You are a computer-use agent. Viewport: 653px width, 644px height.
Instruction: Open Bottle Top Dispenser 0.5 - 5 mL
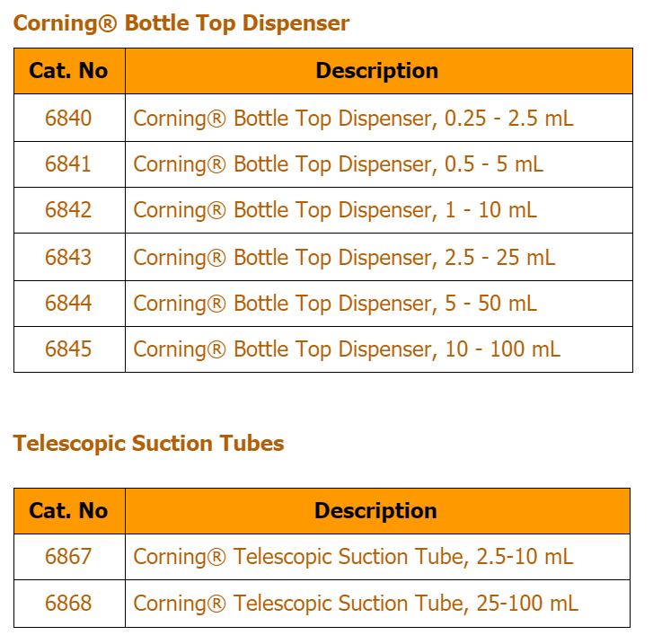pyautogui.click(x=338, y=164)
